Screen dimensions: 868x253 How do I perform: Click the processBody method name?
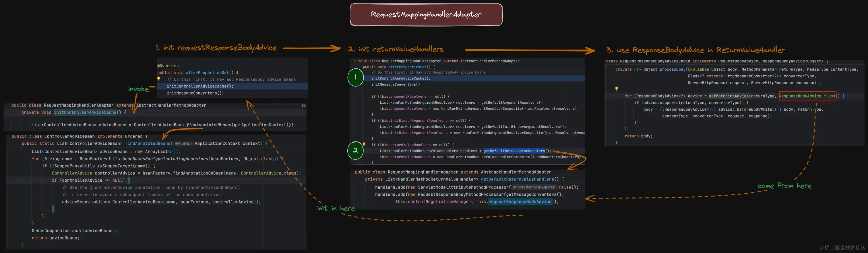(673, 70)
